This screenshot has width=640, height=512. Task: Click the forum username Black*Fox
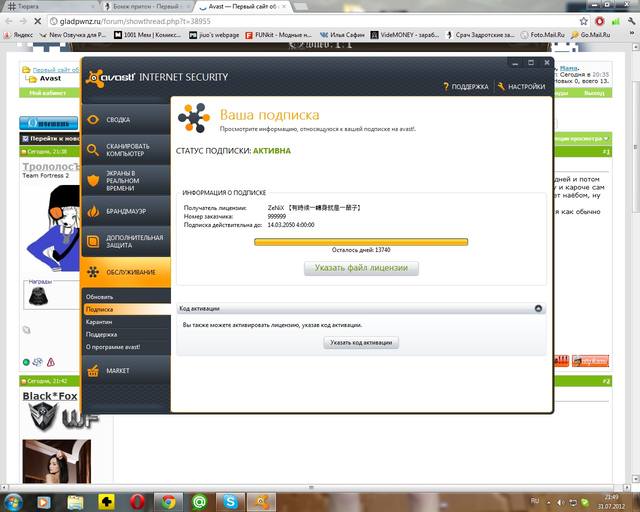click(50, 396)
